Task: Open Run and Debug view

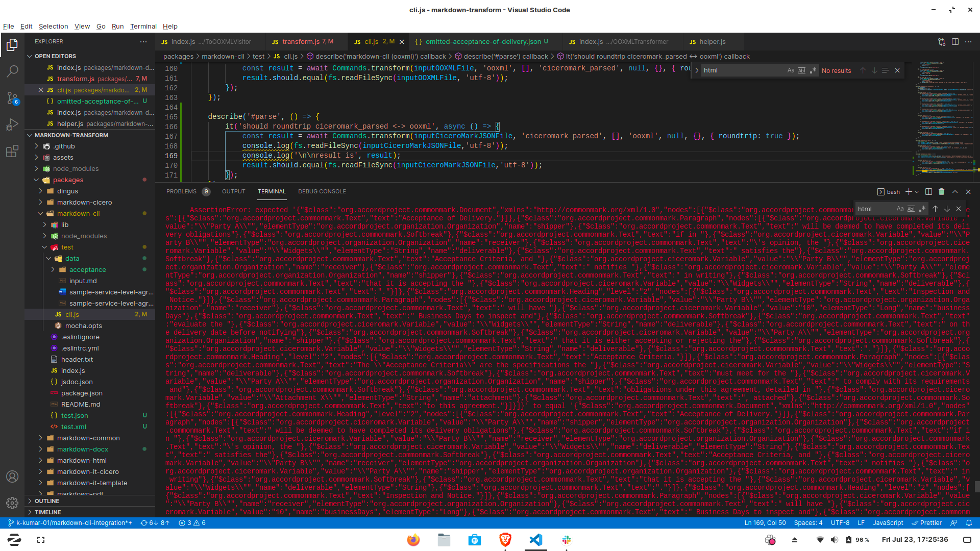Action: point(12,124)
